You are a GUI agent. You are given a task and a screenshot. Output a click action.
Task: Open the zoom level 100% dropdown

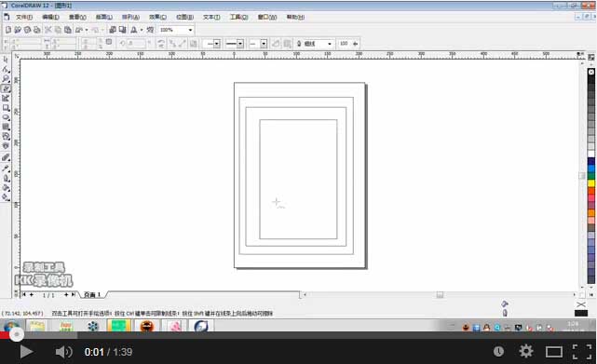[x=190, y=30]
